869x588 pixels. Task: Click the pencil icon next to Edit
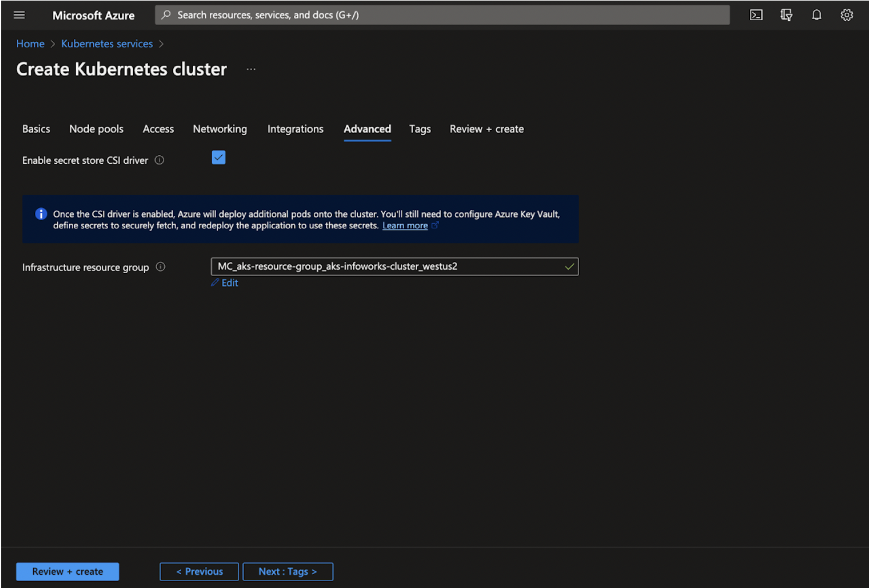[x=215, y=282]
